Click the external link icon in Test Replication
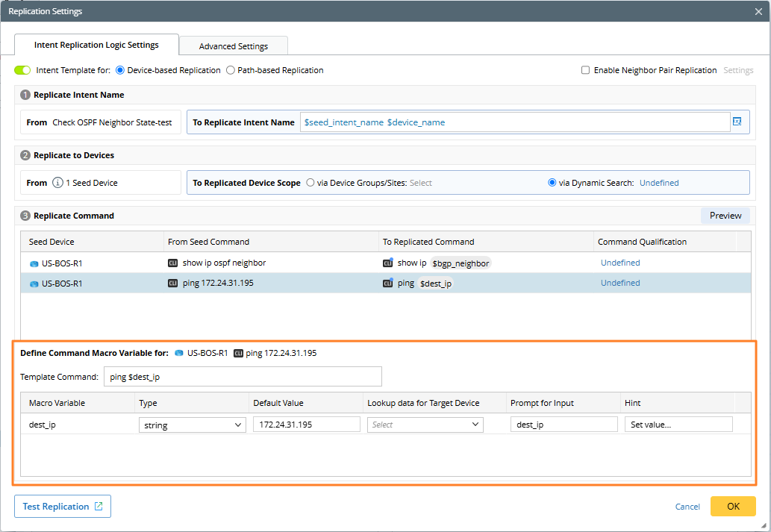 [99, 507]
